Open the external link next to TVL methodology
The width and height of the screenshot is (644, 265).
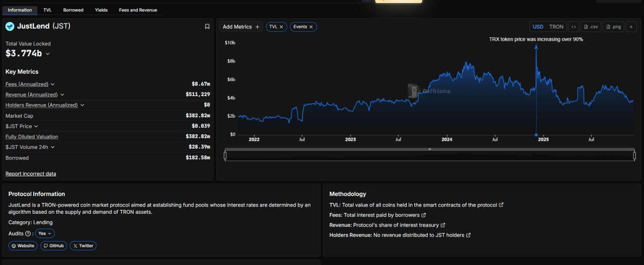501,205
